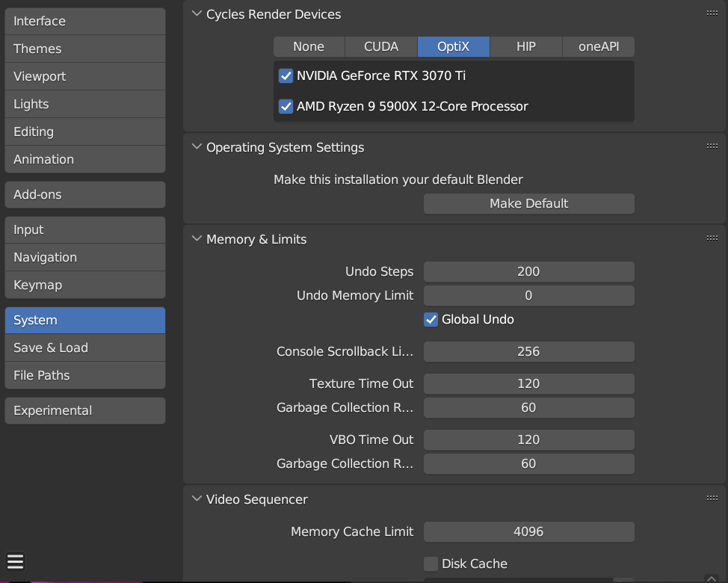Click the Video Sequencer panel grip
The height and width of the screenshot is (583, 728).
712,499
